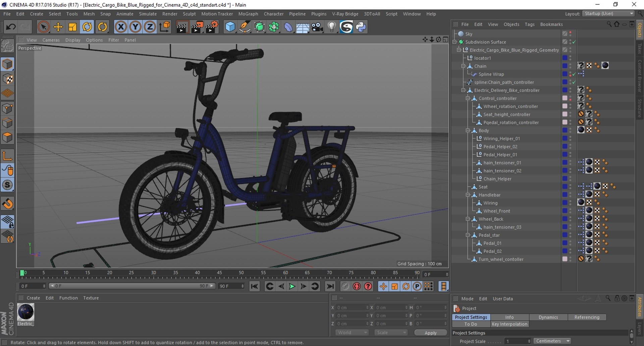Collapse the Subdivision Surface tree node
The height and width of the screenshot is (346, 644).
pyautogui.click(x=455, y=42)
